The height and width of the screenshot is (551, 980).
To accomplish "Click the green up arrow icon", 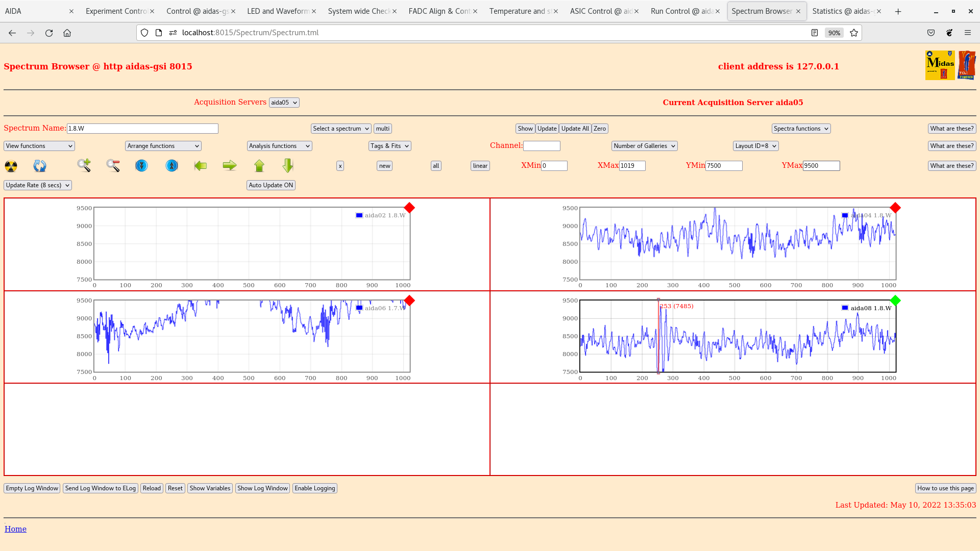I will [259, 165].
